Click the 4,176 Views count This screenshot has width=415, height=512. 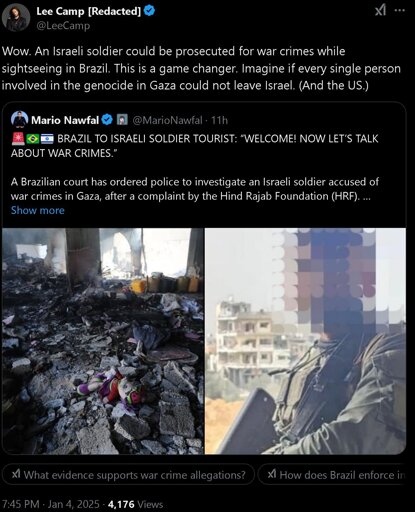pyautogui.click(x=136, y=504)
